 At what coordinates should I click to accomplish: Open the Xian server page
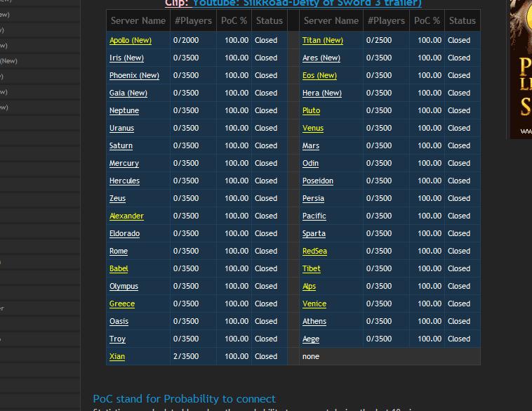pyautogui.click(x=117, y=357)
